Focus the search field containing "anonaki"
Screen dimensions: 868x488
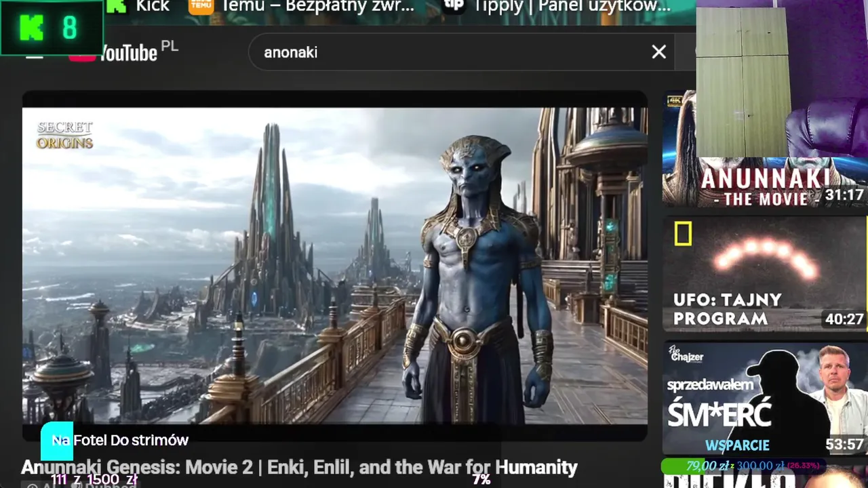coord(461,52)
